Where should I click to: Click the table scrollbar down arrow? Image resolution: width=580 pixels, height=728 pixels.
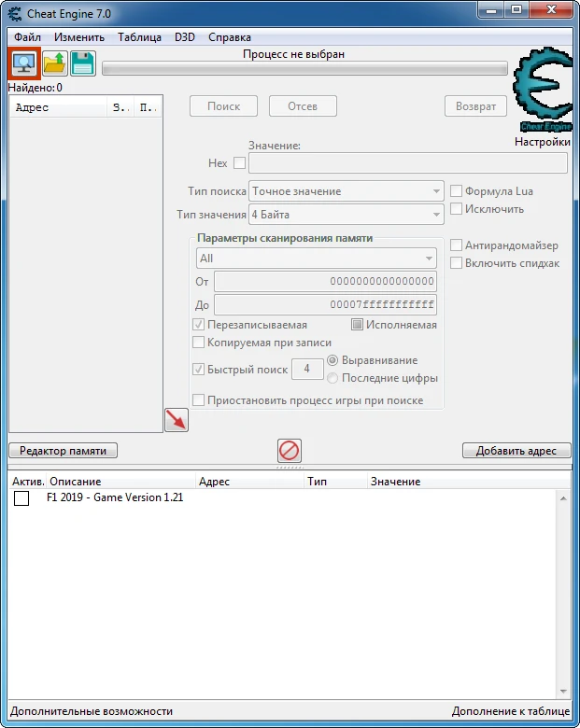(x=563, y=692)
